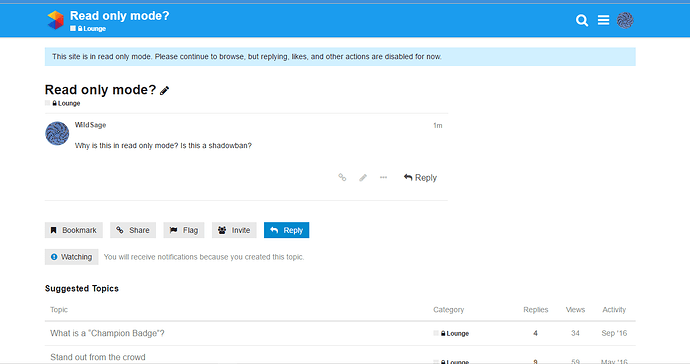
Task: Click the Suggested Topics heading
Action: click(82, 289)
